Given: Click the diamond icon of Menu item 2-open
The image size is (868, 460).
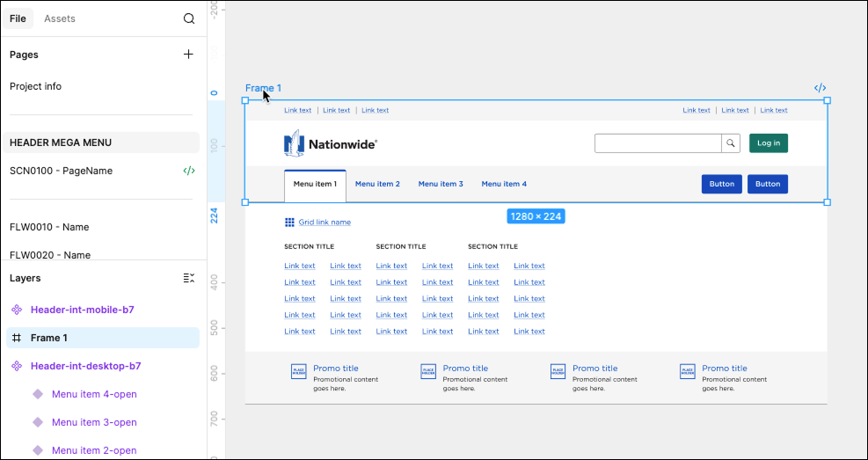Looking at the screenshot, I should click(x=38, y=450).
